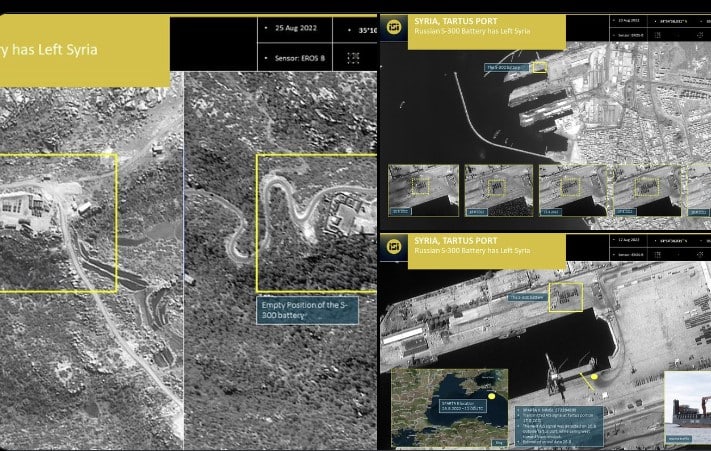Select yellow box around S-300 battery on pier
The image size is (711, 451).
(566, 295)
